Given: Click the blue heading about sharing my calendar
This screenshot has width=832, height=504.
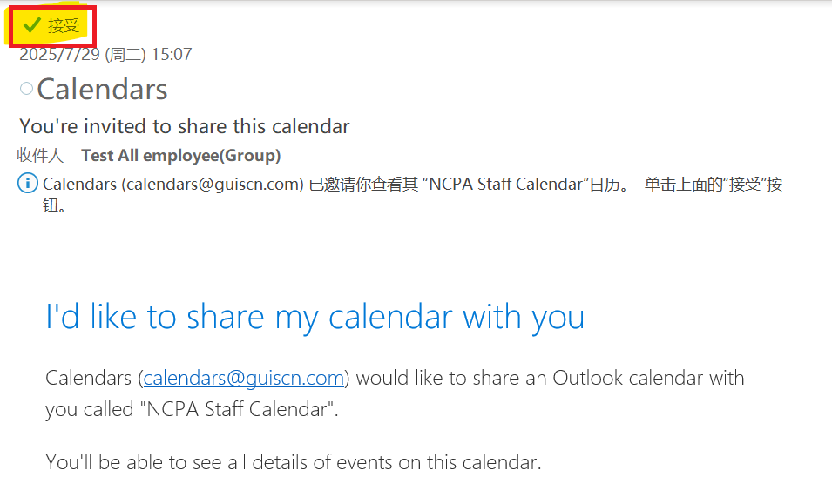Looking at the screenshot, I should (x=315, y=317).
